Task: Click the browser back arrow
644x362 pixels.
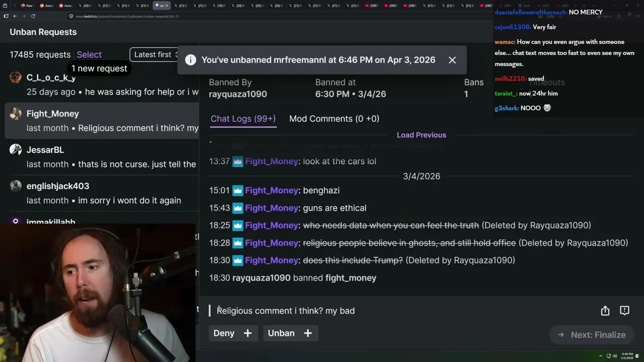Action: [x=15, y=16]
